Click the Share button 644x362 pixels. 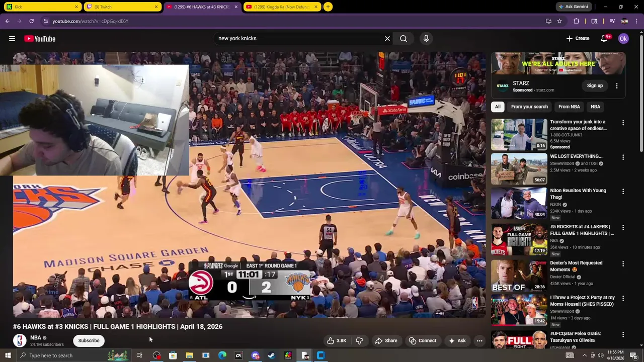click(386, 341)
